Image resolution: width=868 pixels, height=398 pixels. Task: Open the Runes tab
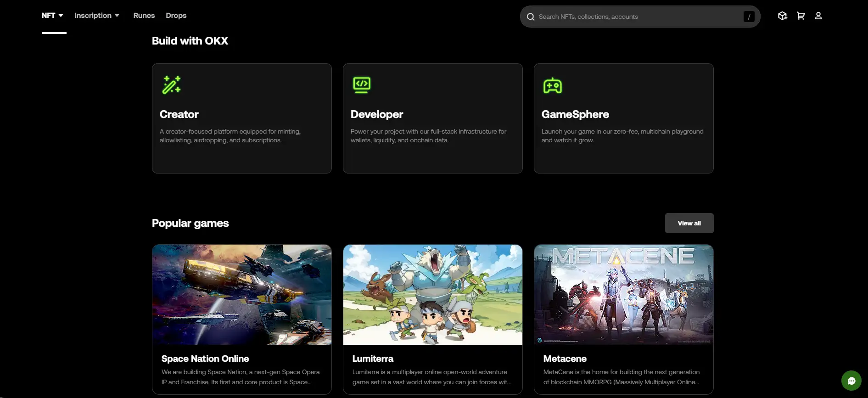(x=144, y=16)
